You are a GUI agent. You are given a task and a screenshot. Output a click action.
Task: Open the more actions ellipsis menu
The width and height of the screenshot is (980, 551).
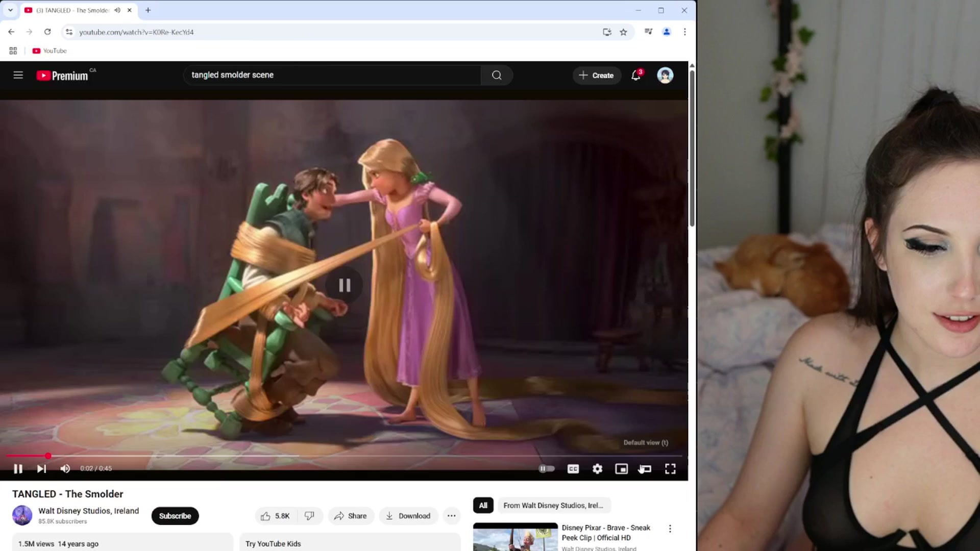(452, 516)
